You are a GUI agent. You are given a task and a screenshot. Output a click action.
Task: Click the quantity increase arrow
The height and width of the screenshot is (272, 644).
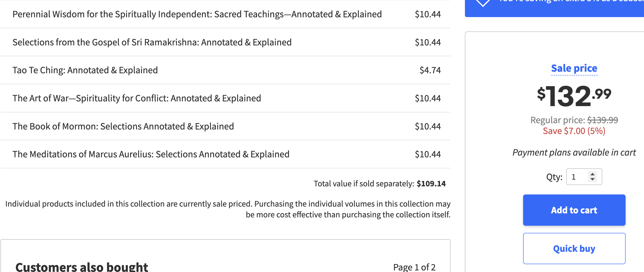pos(592,174)
